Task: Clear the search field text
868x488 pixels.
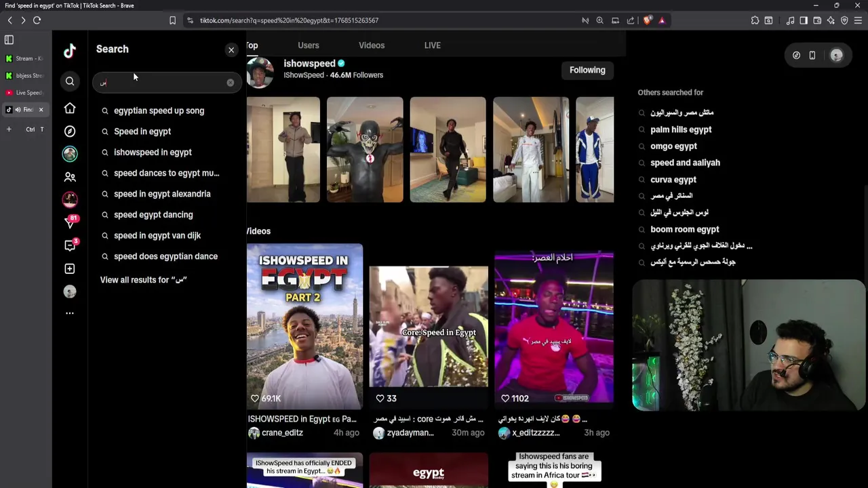Action: (x=231, y=83)
